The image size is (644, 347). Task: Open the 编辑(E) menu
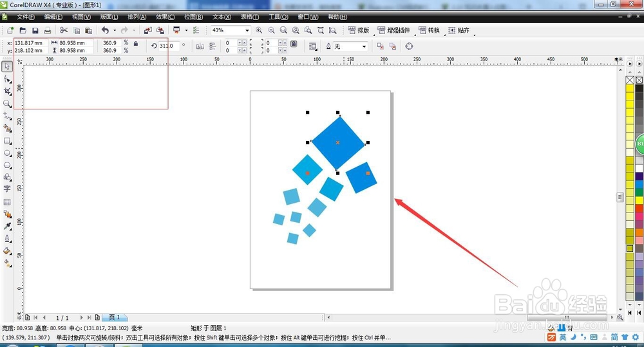pos(53,17)
